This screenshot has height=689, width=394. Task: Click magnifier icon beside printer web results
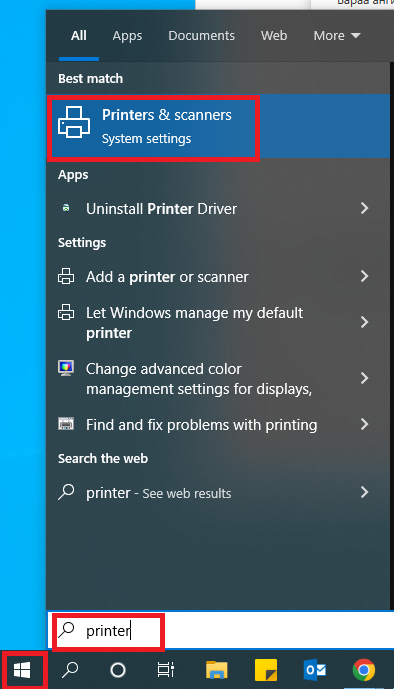click(x=66, y=492)
